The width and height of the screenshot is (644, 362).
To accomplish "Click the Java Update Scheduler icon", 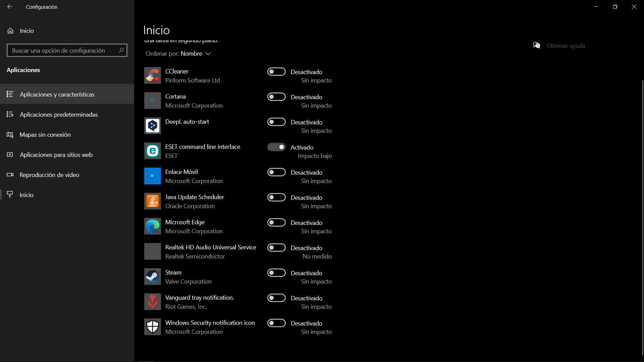I will coord(153,201).
